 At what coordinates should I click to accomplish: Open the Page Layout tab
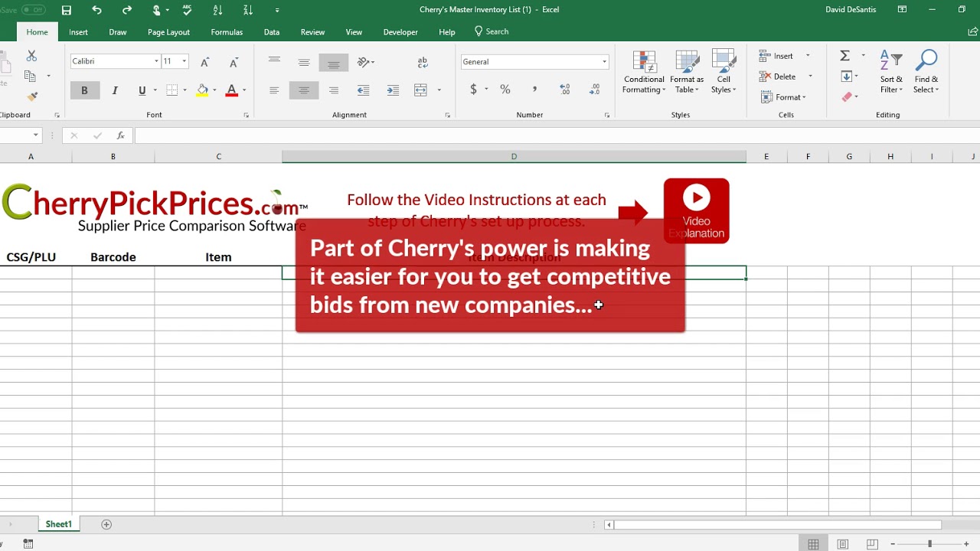coord(168,32)
